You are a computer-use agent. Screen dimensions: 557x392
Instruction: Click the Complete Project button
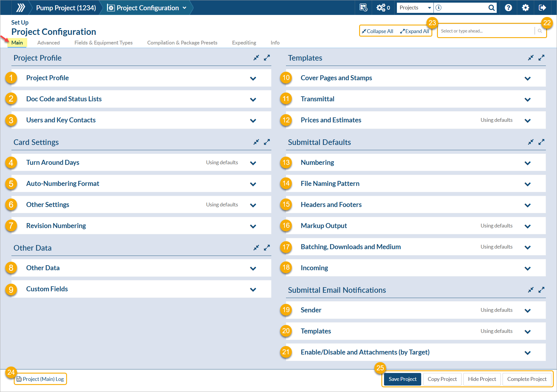[527, 379]
